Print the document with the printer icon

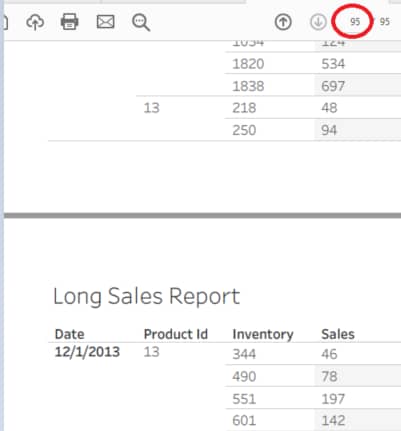(x=69, y=22)
